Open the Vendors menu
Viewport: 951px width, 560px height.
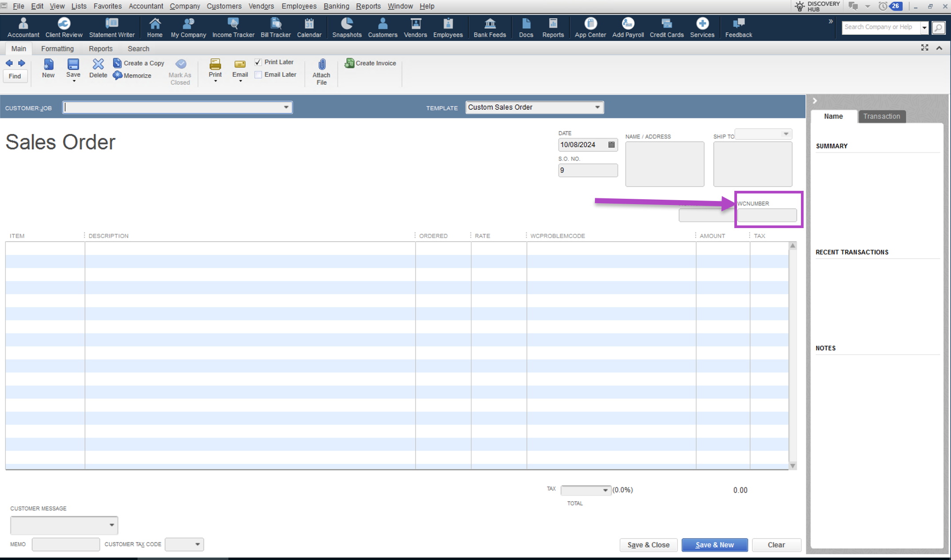click(261, 6)
